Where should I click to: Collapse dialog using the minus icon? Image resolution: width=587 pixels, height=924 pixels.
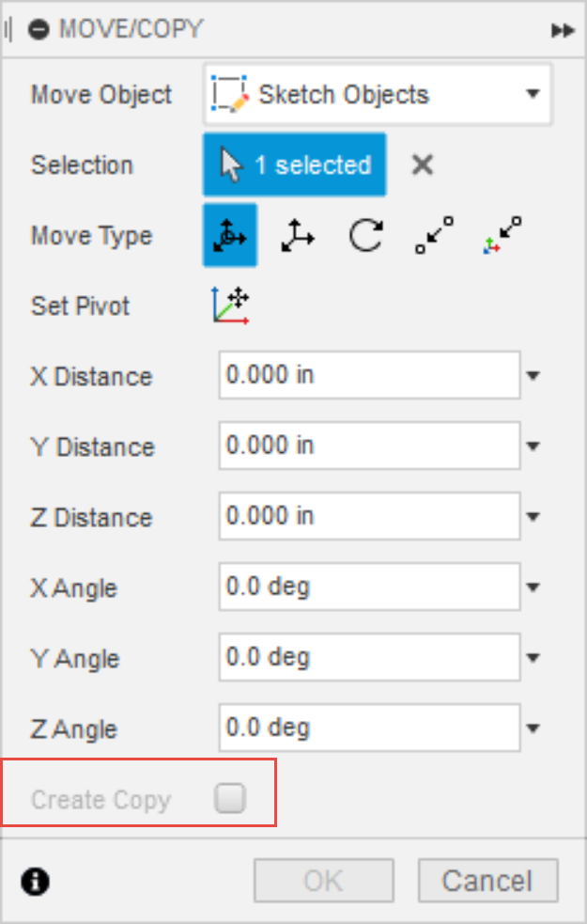tap(39, 29)
